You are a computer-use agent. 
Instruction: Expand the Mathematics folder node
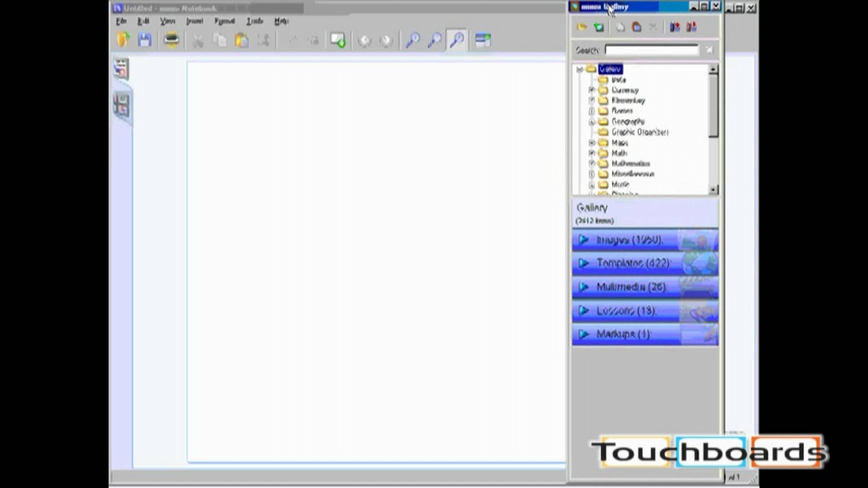pos(591,163)
